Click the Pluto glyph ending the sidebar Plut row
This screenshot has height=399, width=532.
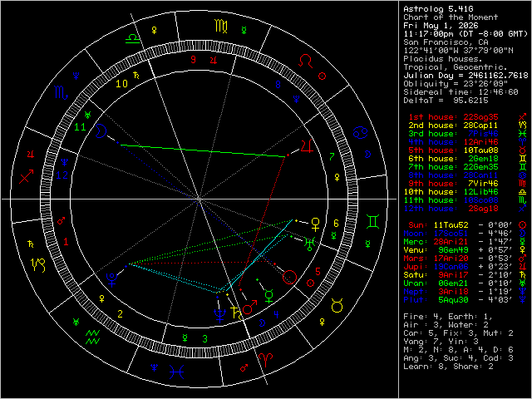click(x=523, y=299)
